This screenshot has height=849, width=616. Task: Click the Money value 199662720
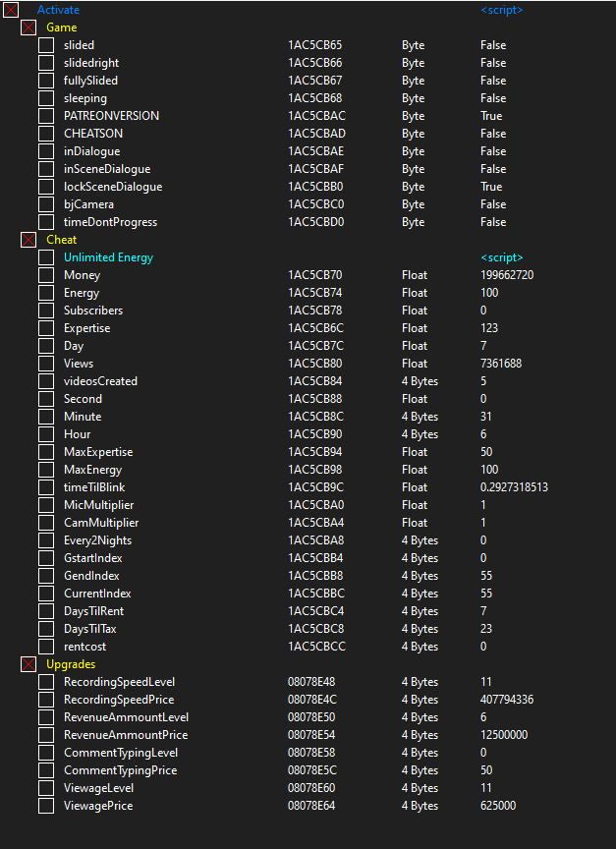click(507, 275)
